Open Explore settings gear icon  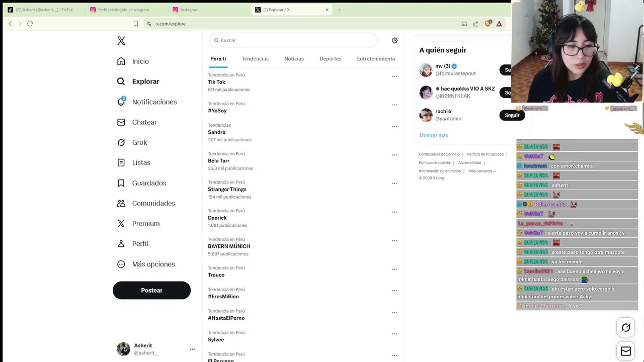(x=394, y=40)
